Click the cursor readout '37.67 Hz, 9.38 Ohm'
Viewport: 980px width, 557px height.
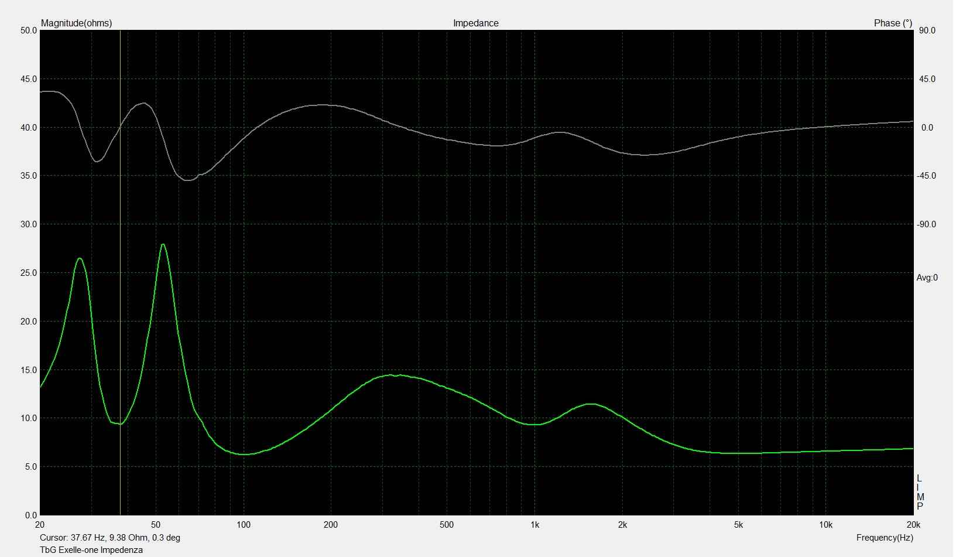(x=109, y=538)
